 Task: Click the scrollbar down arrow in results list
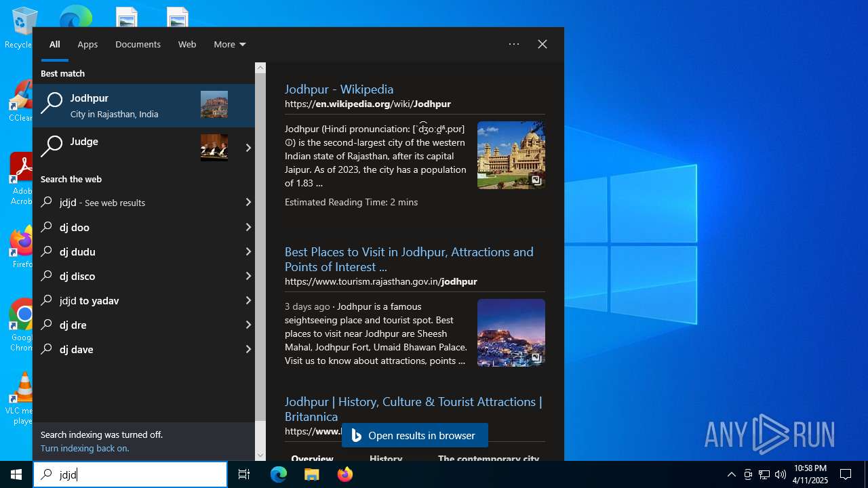coord(260,455)
